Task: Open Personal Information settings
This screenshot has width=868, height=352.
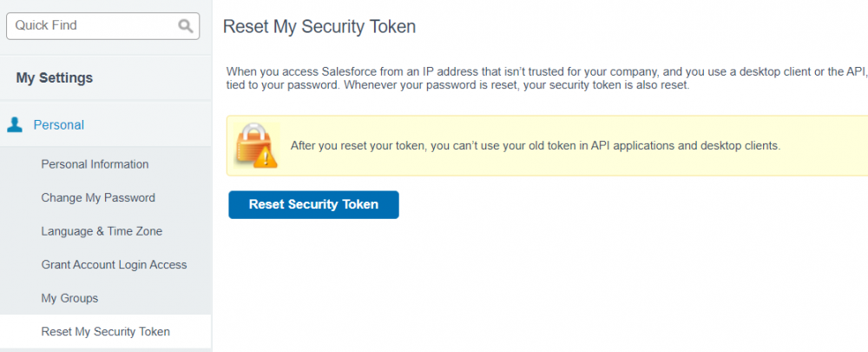Action: coord(95,164)
